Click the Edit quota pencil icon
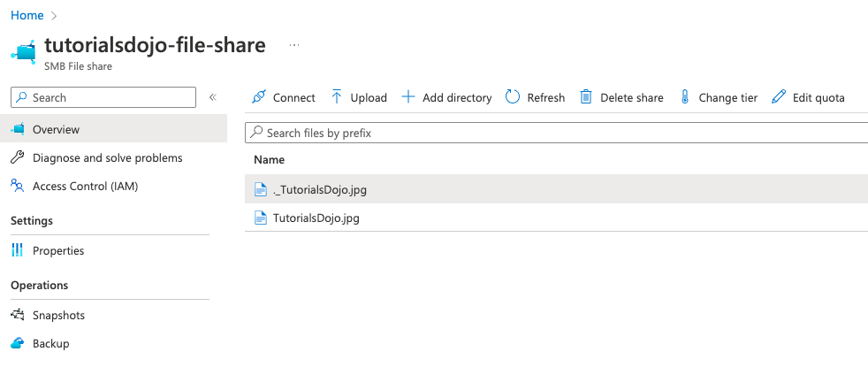The image size is (868, 367). click(x=779, y=97)
